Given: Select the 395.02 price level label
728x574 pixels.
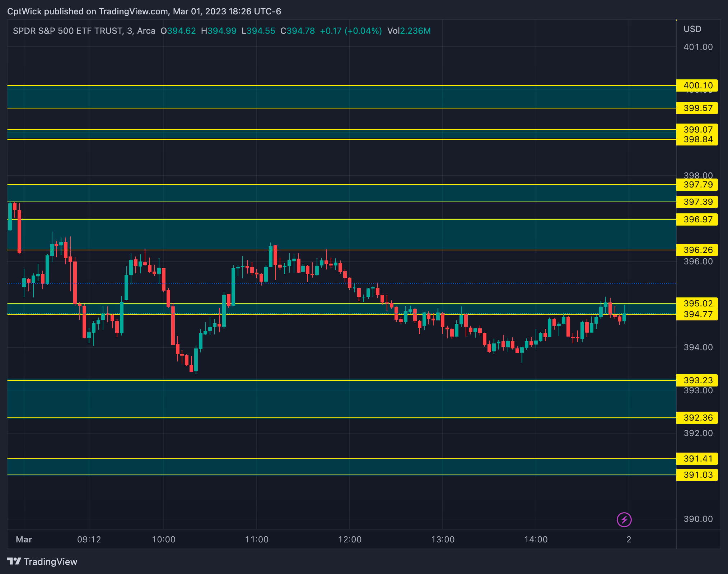Looking at the screenshot, I should pos(697,303).
